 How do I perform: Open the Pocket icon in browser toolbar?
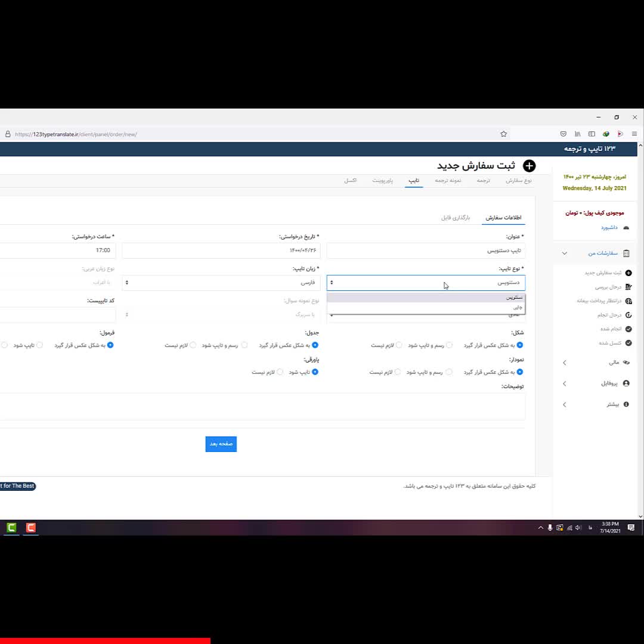tap(563, 134)
